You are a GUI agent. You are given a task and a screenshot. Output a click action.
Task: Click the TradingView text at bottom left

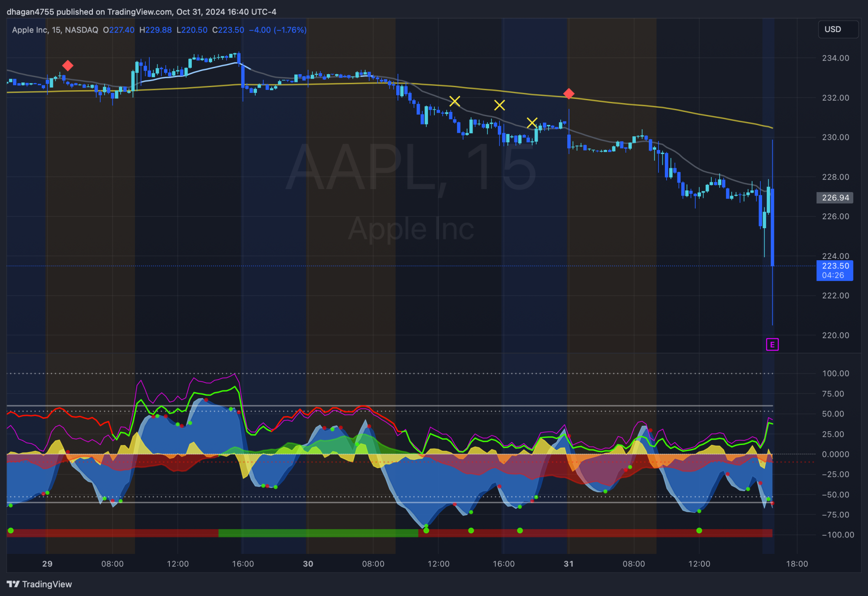click(x=47, y=584)
